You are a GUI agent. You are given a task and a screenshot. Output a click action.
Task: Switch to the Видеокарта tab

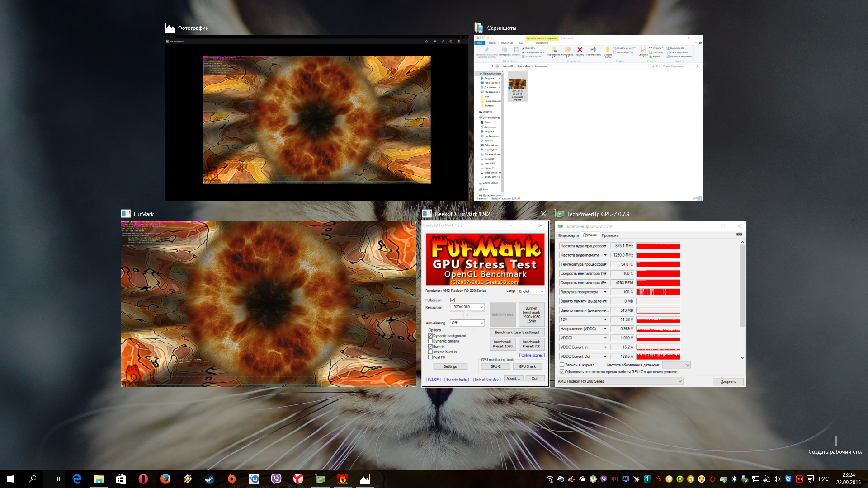[568, 235]
